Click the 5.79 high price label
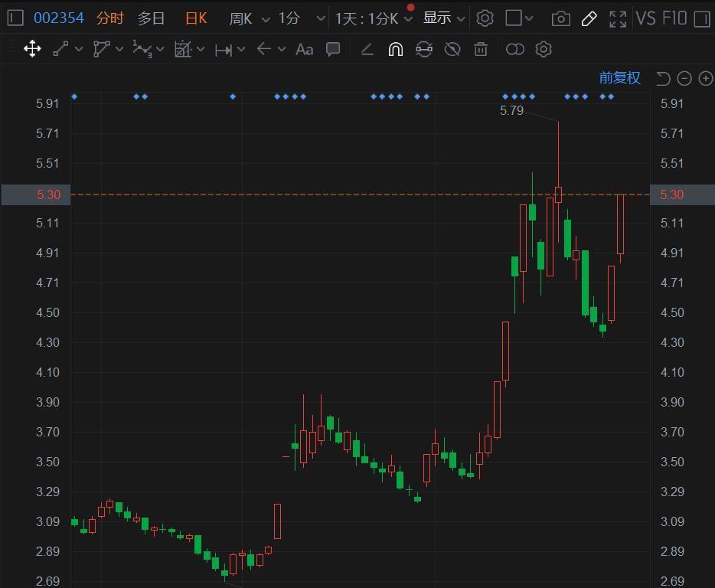Image resolution: width=715 pixels, height=588 pixels. point(511,110)
